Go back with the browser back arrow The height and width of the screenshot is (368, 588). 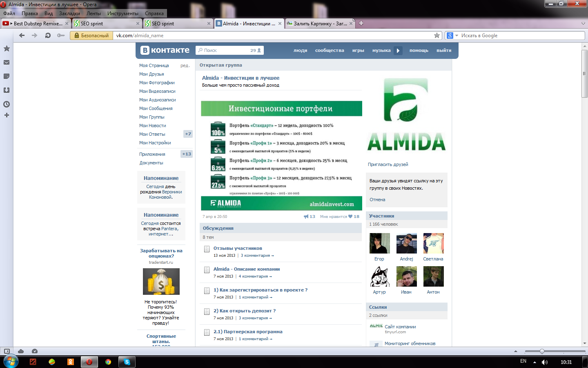(22, 36)
